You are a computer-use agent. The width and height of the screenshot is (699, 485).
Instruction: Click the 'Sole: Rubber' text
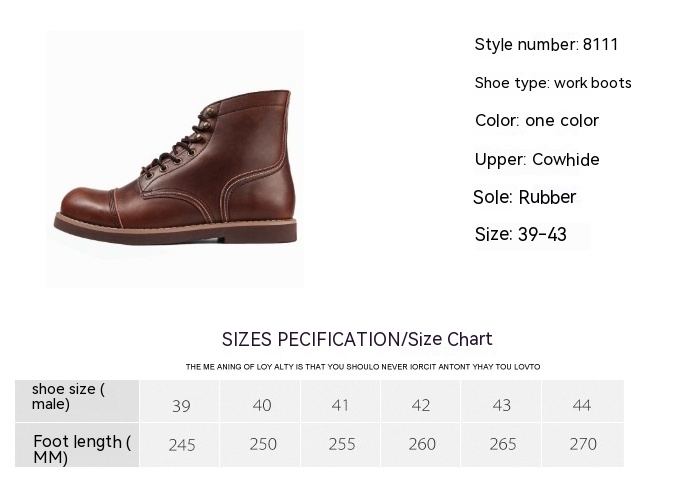pyautogui.click(x=524, y=197)
